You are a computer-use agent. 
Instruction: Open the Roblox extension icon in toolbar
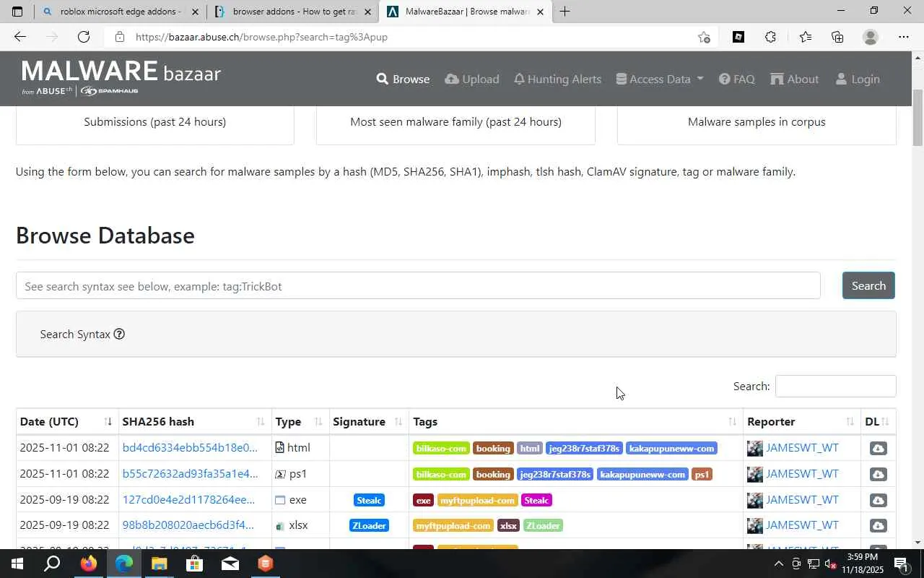tap(738, 37)
